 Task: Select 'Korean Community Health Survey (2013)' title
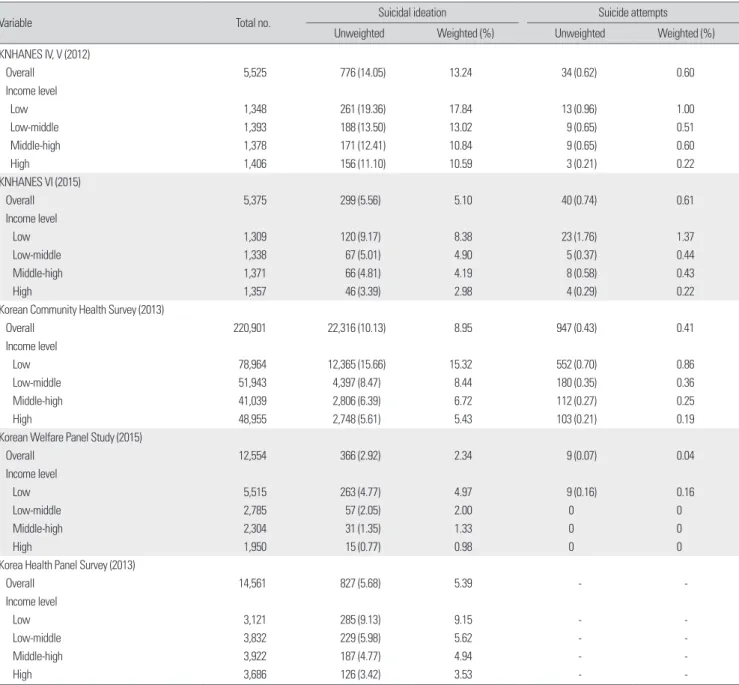pos(82,310)
